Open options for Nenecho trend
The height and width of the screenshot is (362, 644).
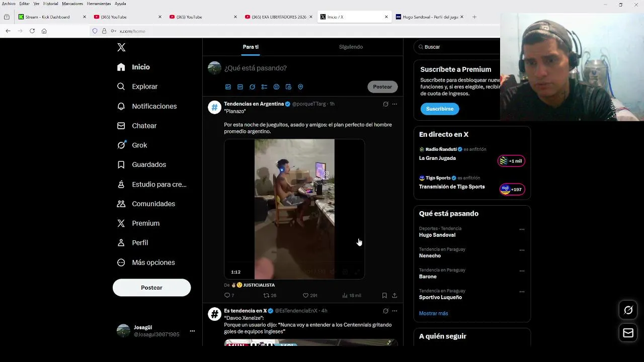(522, 250)
